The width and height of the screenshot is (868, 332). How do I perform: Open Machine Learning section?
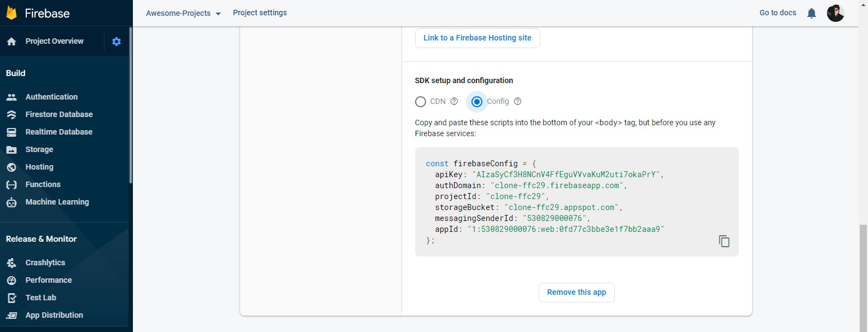57,202
